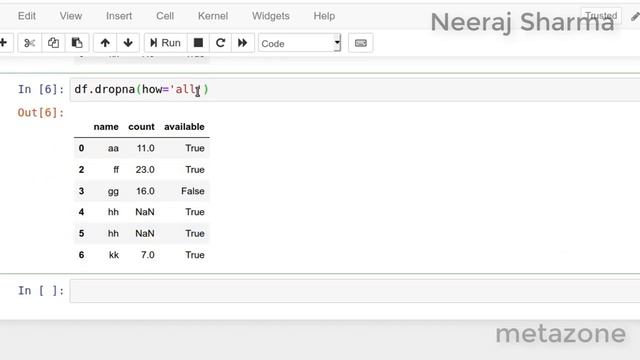This screenshot has width=640, height=360.
Task: Interrupt the kernel with the stop icon
Action: (x=198, y=43)
